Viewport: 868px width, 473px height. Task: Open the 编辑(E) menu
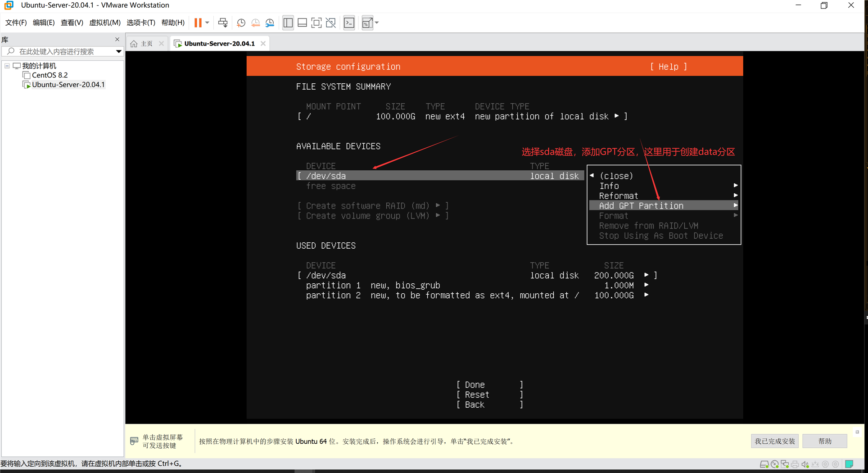(44, 23)
